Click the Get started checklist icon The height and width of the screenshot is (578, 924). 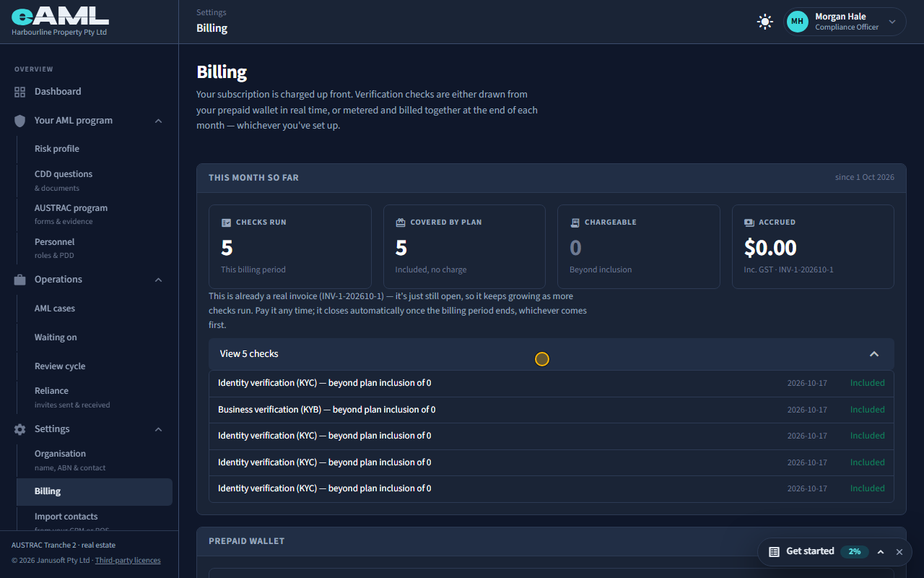[x=774, y=552]
